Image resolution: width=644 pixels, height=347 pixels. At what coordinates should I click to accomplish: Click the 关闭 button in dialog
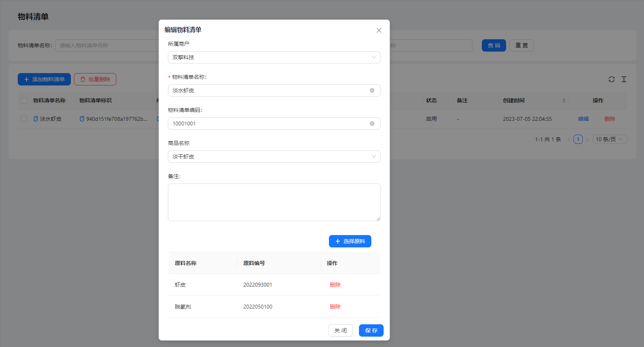pos(340,330)
